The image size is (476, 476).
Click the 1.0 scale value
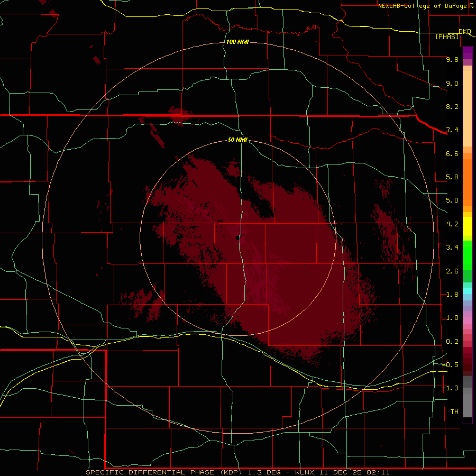(452, 318)
